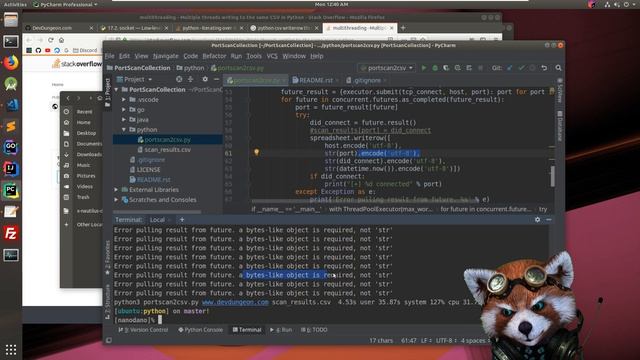Open Terminal panel gear settings
Viewport: 640px width, 360px height.
538,220
